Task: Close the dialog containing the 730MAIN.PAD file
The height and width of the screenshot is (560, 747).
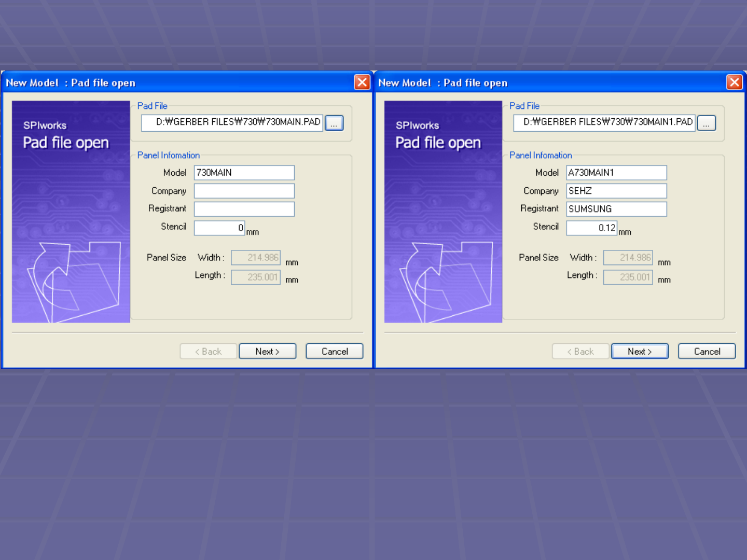Action: 362,82
